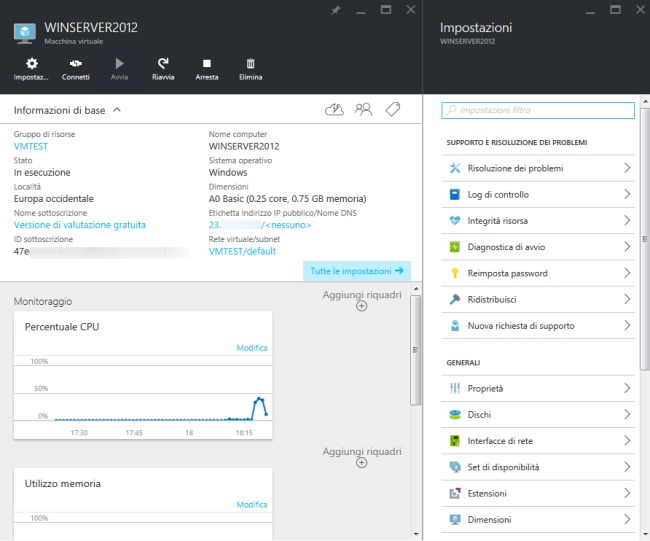
Task: Click the Integrità risorsa heart icon
Action: tap(455, 220)
